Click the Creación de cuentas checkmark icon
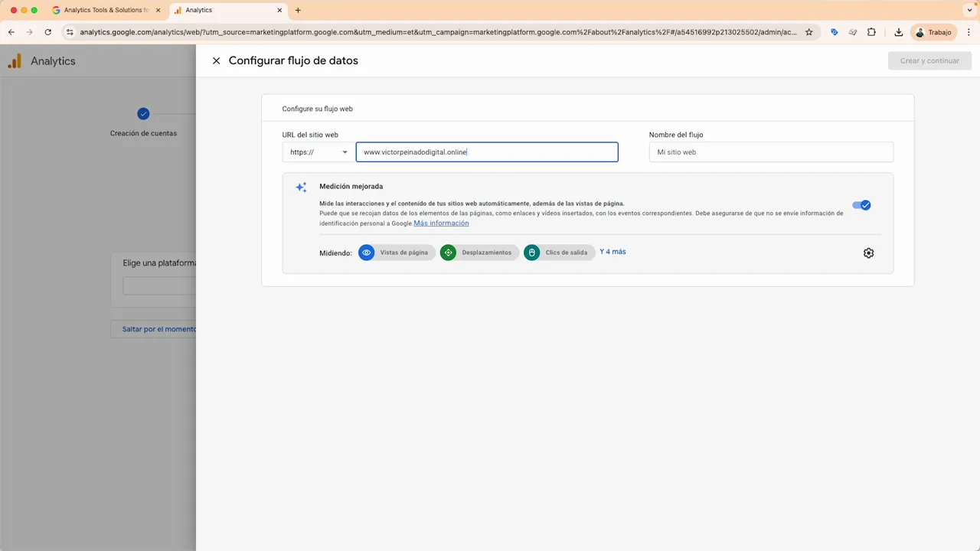Viewport: 980px width, 551px height. (x=143, y=113)
